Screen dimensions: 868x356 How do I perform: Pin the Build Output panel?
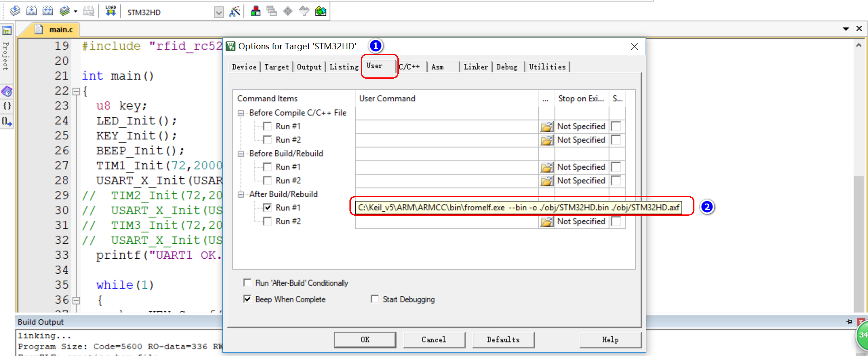tap(849, 322)
